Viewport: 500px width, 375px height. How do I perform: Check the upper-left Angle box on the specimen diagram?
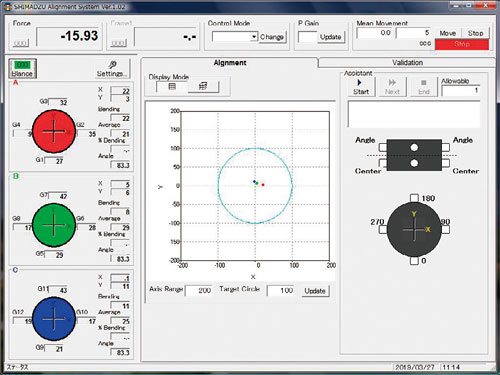pyautogui.click(x=383, y=147)
